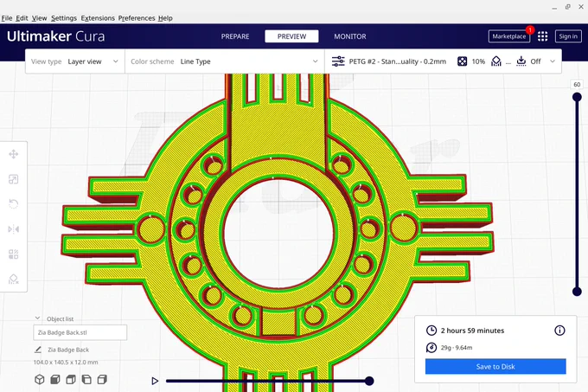Click the Sign in button
588x392 pixels.
568,36
